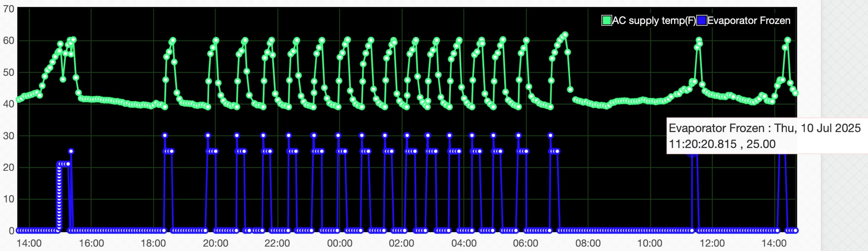Click the Evaporator Frozen legend label

pos(749,20)
